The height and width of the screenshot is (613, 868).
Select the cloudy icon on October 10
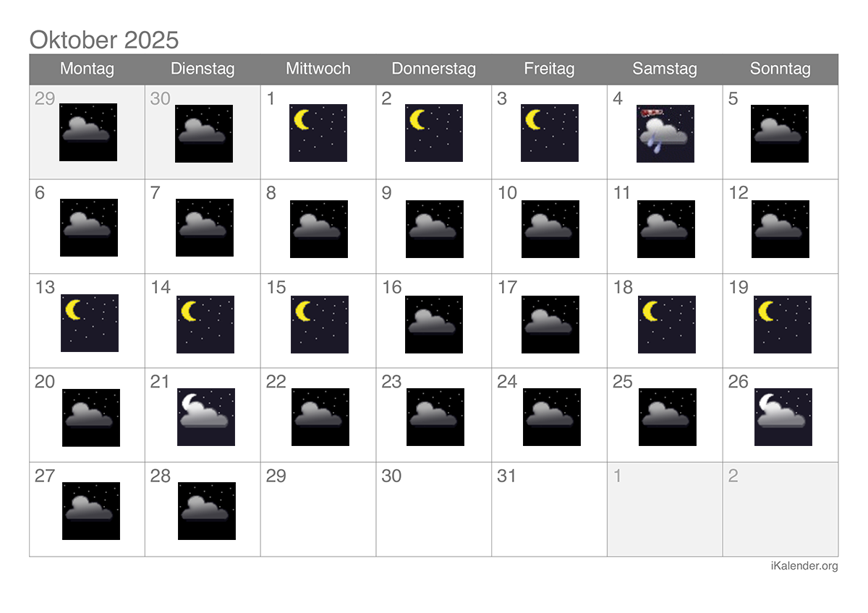tap(550, 229)
